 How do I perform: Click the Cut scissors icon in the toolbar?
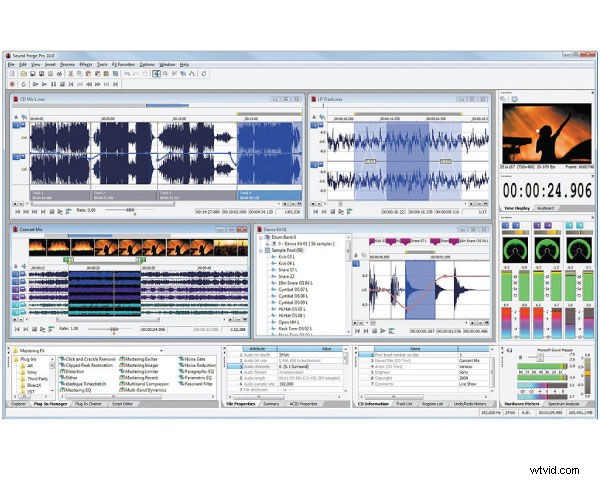[x=70, y=73]
